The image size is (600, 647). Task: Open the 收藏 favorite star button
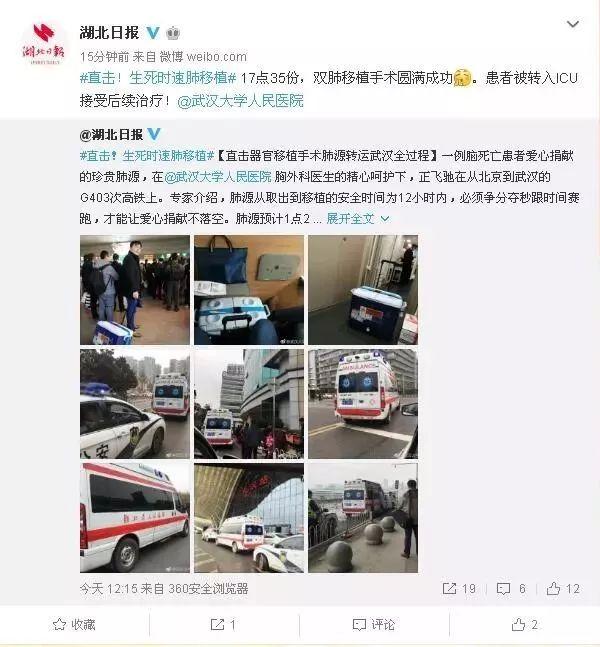pos(74,624)
